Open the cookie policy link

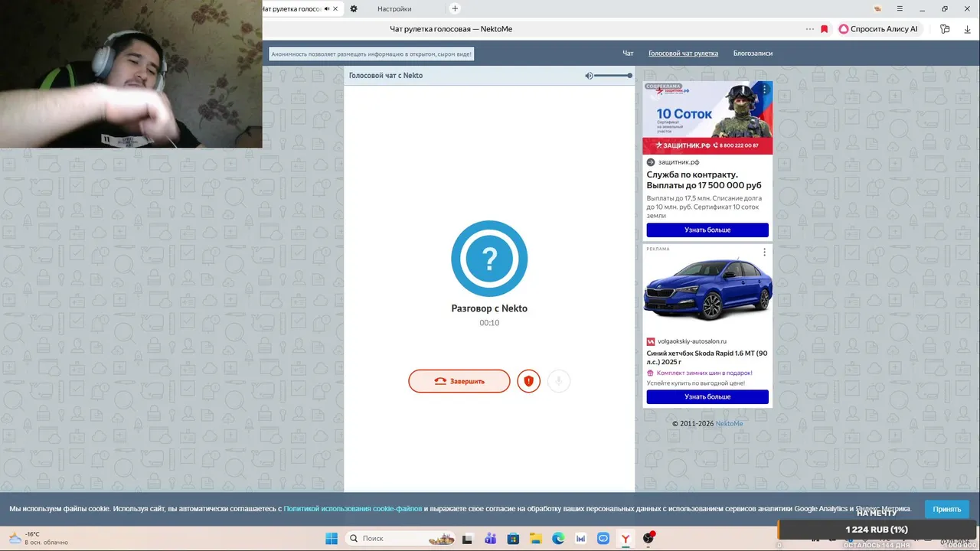point(353,509)
